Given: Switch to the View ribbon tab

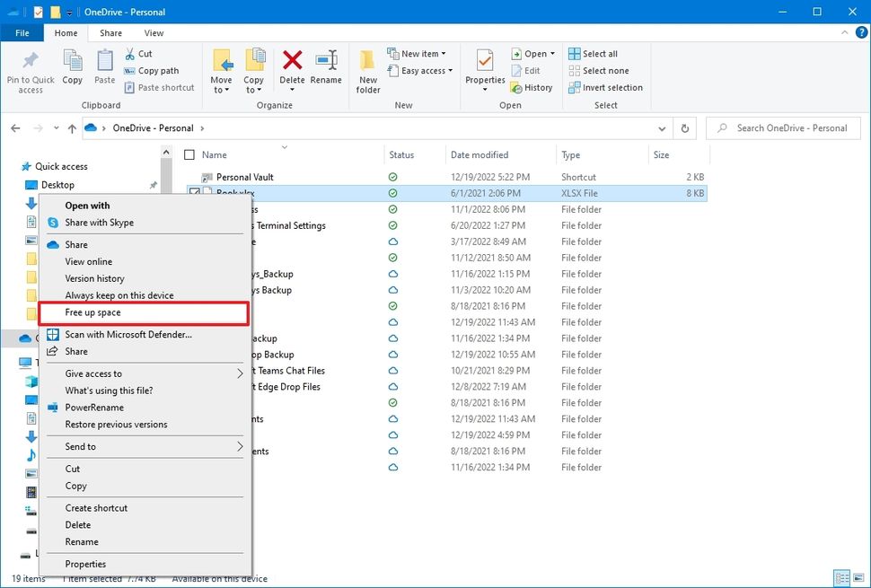Looking at the screenshot, I should coord(154,32).
